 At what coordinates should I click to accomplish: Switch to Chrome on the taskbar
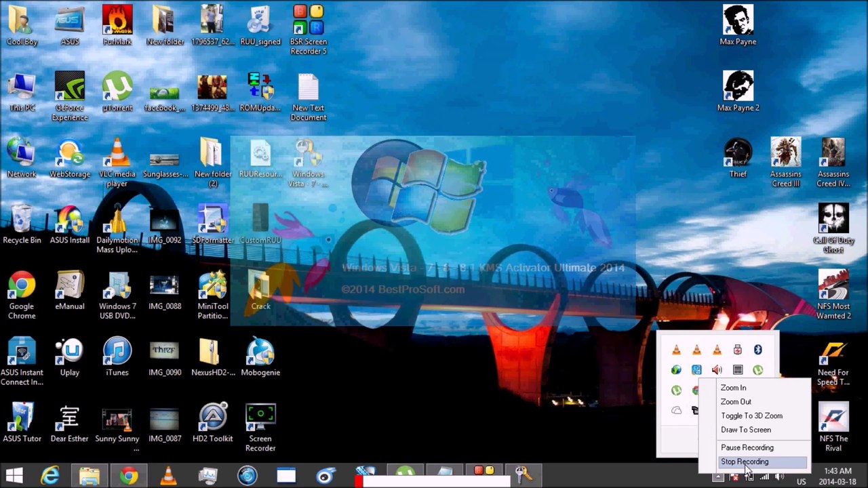pyautogui.click(x=129, y=475)
